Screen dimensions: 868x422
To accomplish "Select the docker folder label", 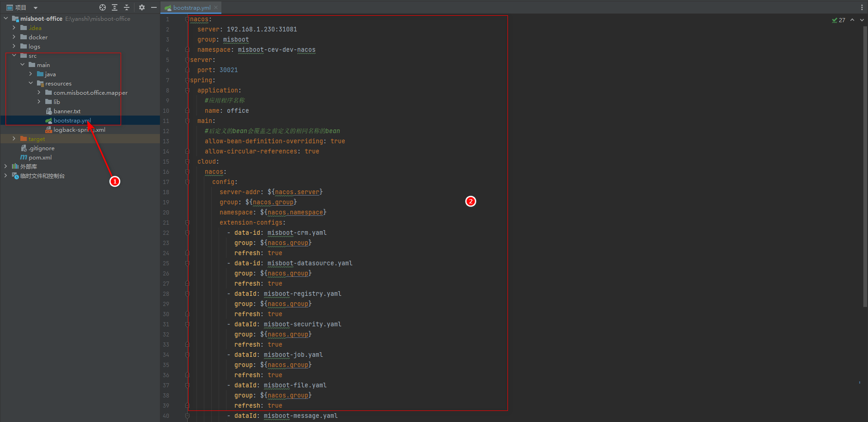I will (38, 37).
